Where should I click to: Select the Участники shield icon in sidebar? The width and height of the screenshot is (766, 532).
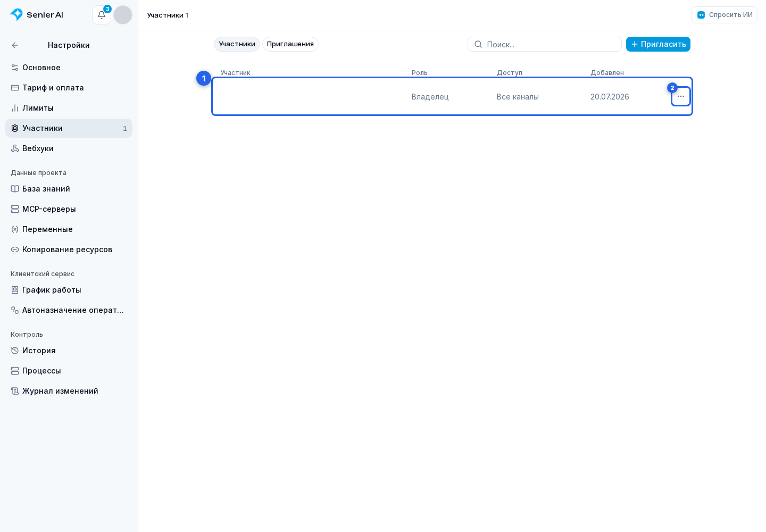click(15, 128)
